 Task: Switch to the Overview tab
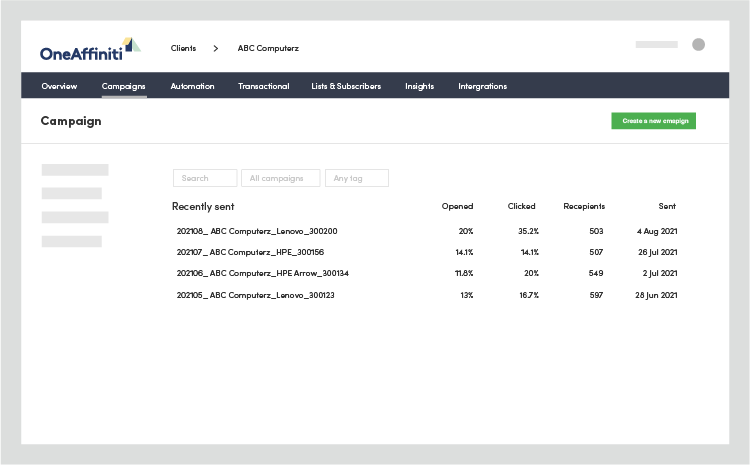coord(59,86)
